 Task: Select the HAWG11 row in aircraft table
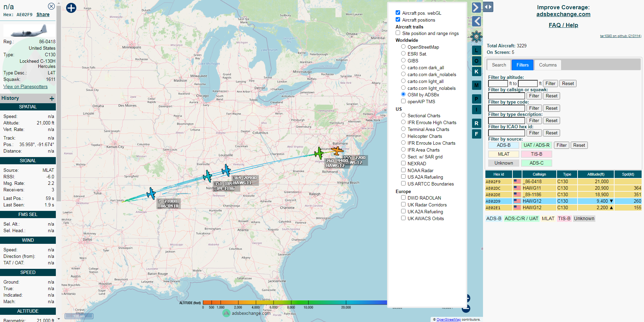563,188
